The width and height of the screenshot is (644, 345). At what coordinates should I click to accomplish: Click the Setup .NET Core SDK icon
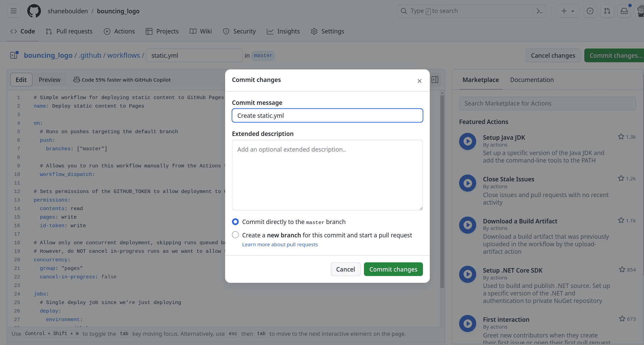point(468,274)
